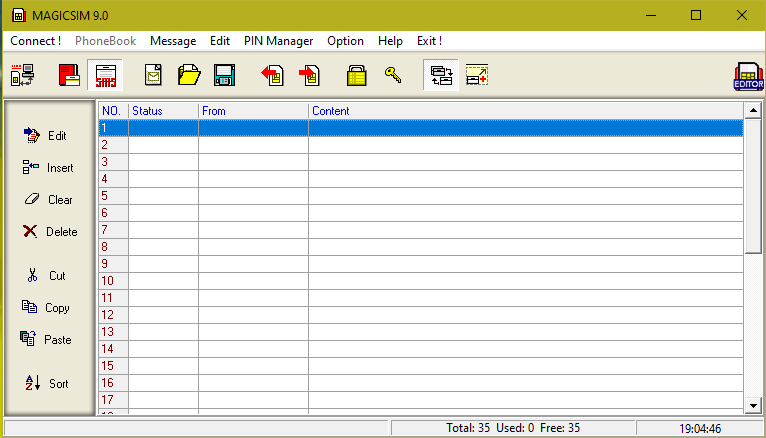
Task: Click the yellow padlock PIN icon
Action: (x=357, y=76)
